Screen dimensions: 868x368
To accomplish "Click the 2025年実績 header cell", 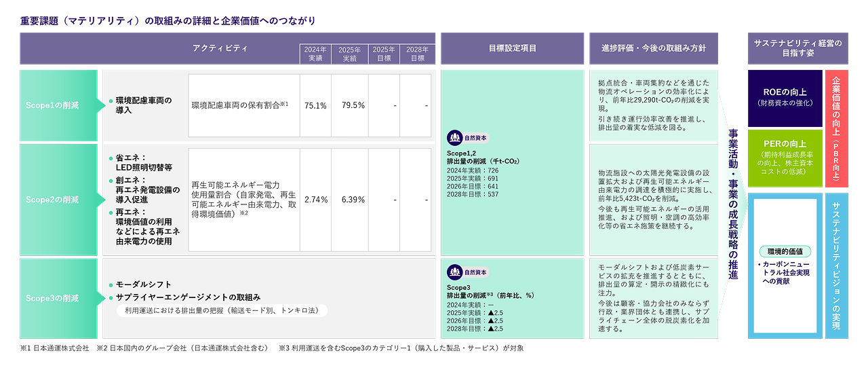I will pos(349,54).
